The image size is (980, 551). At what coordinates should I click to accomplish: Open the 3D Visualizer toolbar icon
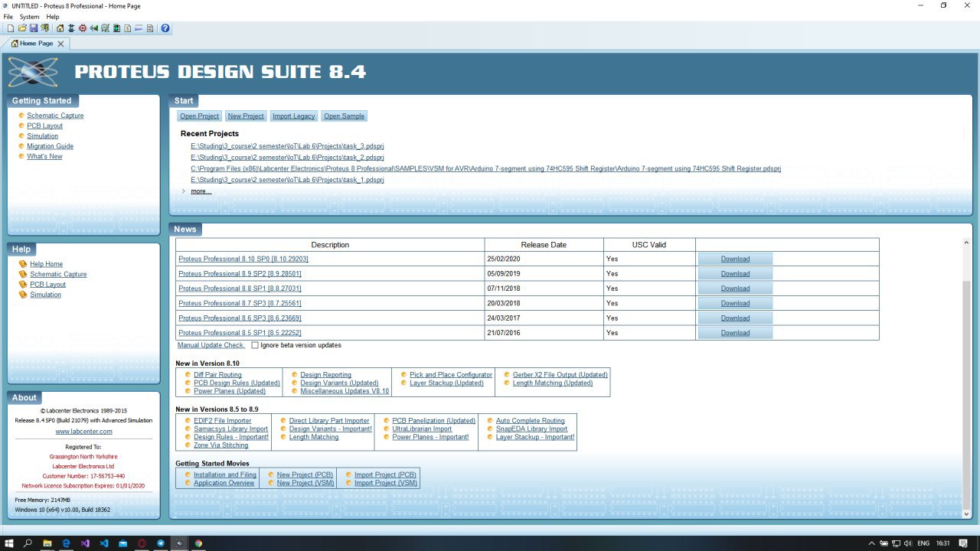tap(94, 28)
